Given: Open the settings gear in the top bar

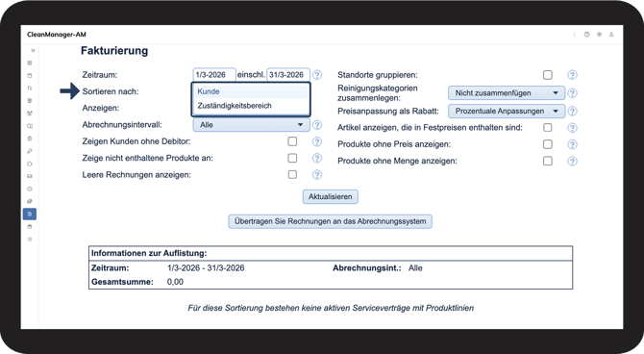Looking at the screenshot, I should click(x=599, y=35).
